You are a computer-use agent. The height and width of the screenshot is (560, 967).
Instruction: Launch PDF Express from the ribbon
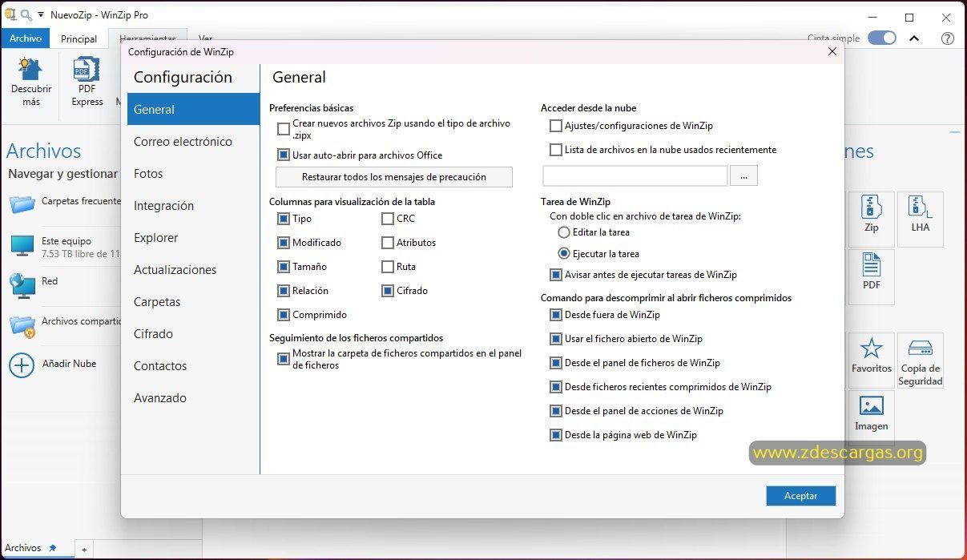point(87,69)
